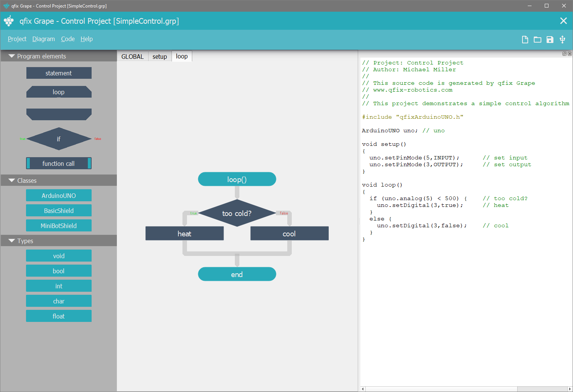The width and height of the screenshot is (573, 392).
Task: Open the Code menu
Action: tap(68, 39)
